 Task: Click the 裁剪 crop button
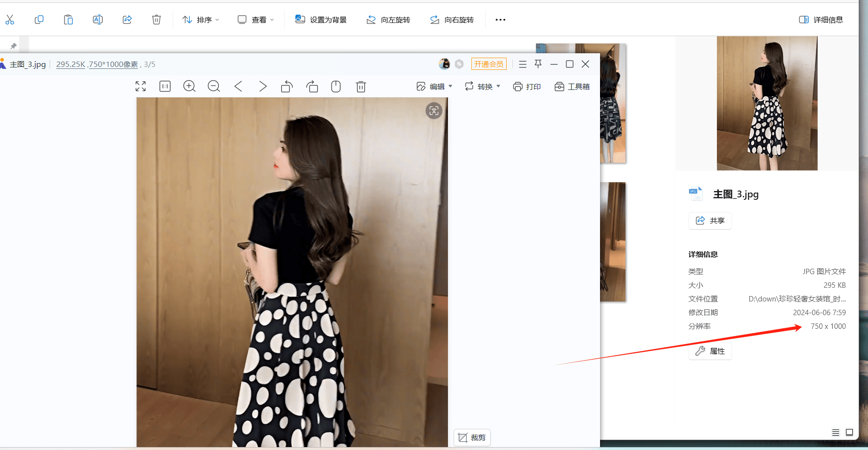[x=472, y=437]
